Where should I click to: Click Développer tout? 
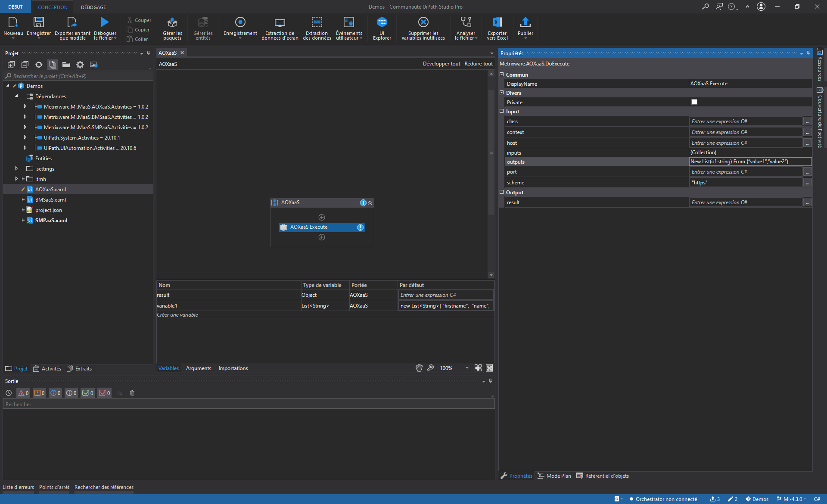pos(441,64)
